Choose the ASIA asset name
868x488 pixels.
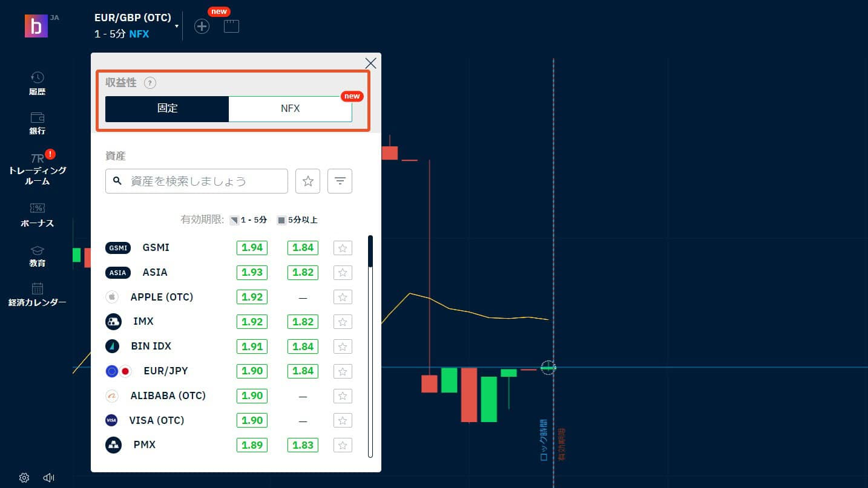coord(155,273)
